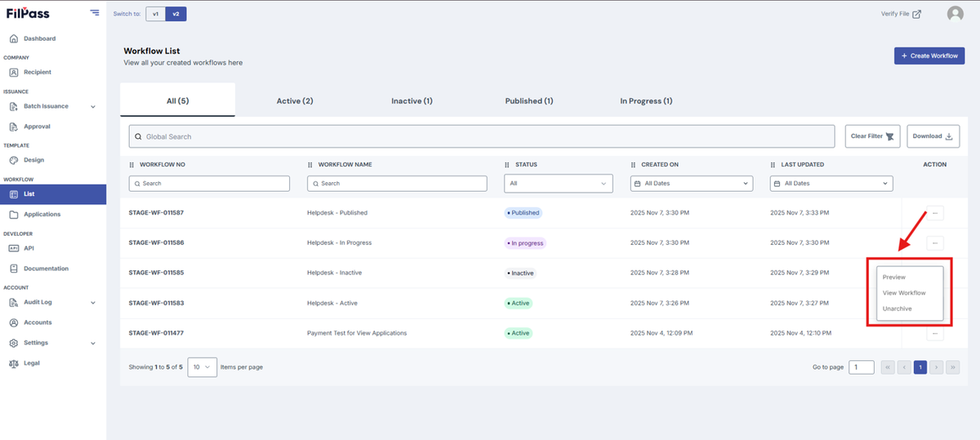Go to Dashboard in sidebar
980x440 pixels.
click(39, 38)
